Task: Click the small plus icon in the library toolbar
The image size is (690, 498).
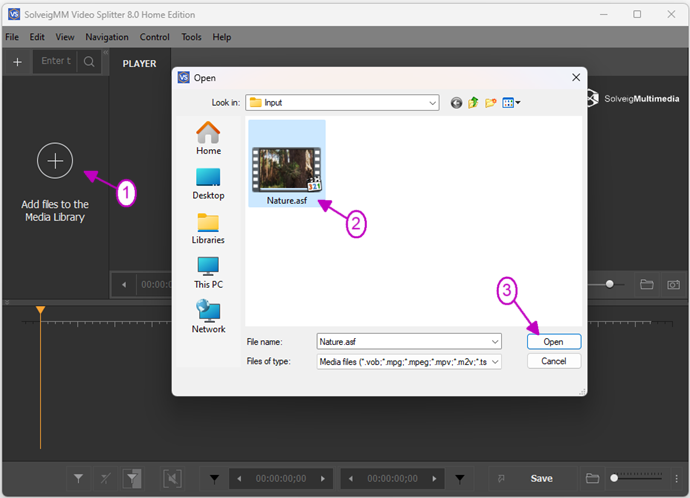Action: (18, 62)
